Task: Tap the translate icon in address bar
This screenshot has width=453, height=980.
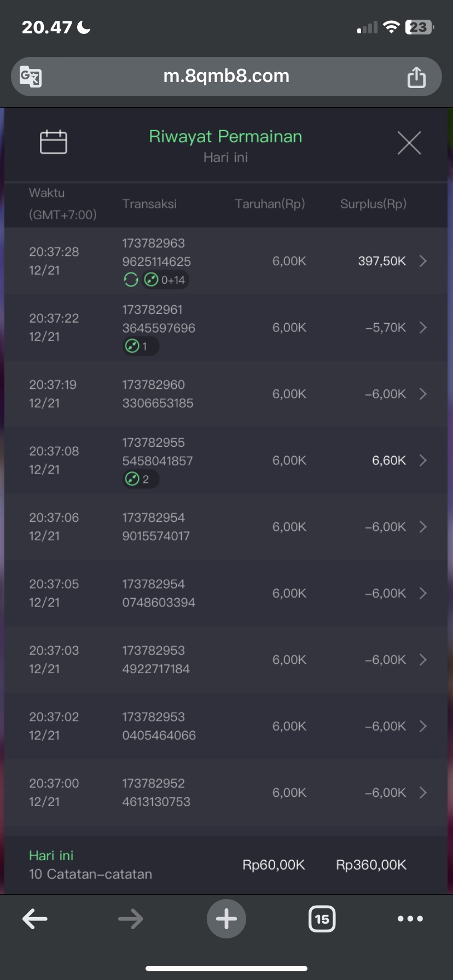Action: (x=31, y=77)
